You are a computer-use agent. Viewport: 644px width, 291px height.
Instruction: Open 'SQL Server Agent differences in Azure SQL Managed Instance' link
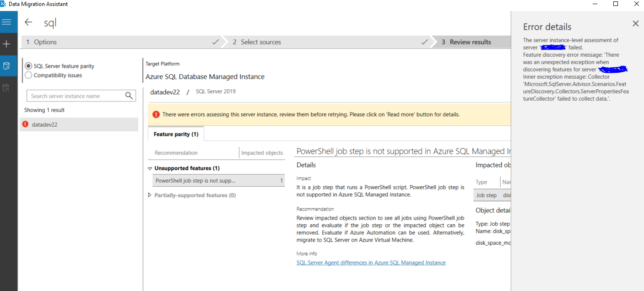click(x=371, y=262)
